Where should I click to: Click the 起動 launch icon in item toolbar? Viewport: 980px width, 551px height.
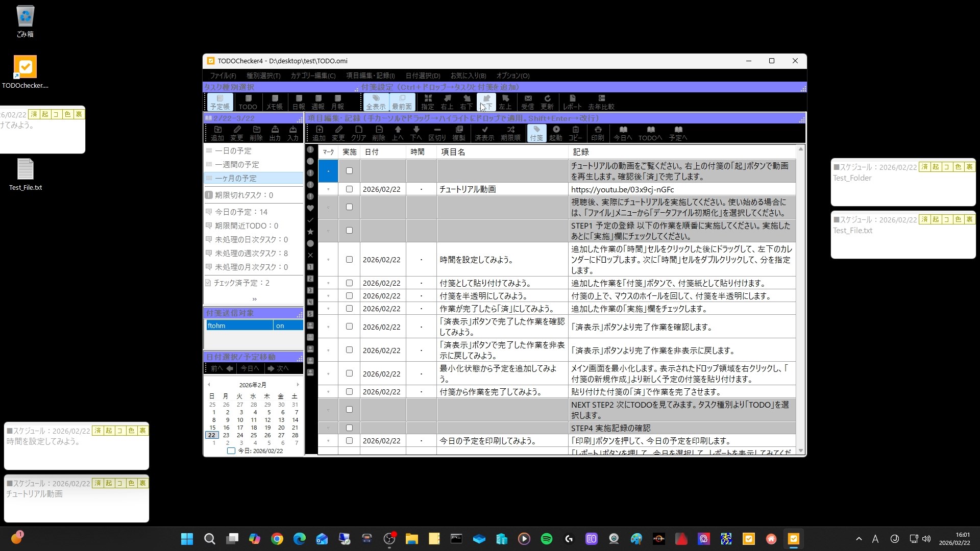(556, 133)
